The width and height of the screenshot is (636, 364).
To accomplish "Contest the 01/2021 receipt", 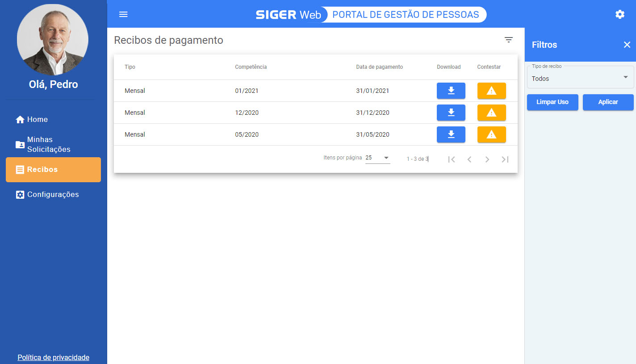I will (x=492, y=91).
